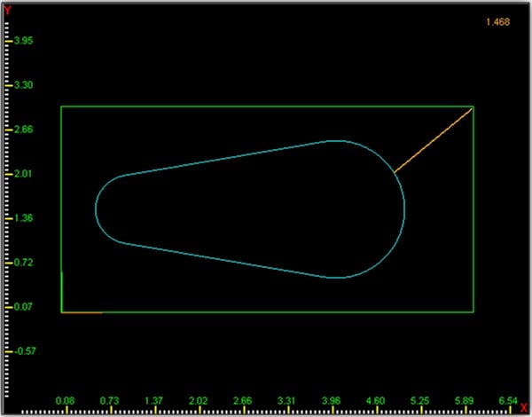
Task: Click the red X axis letter
Action: (x=524, y=408)
